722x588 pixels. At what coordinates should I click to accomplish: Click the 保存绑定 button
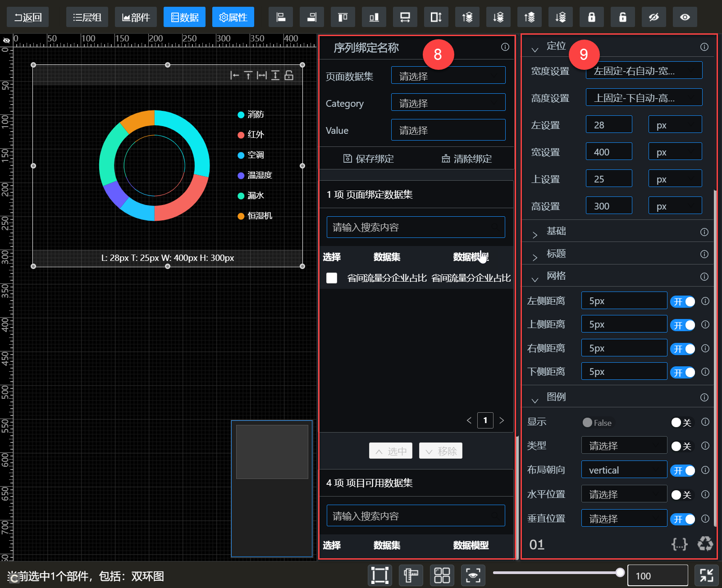[368, 159]
